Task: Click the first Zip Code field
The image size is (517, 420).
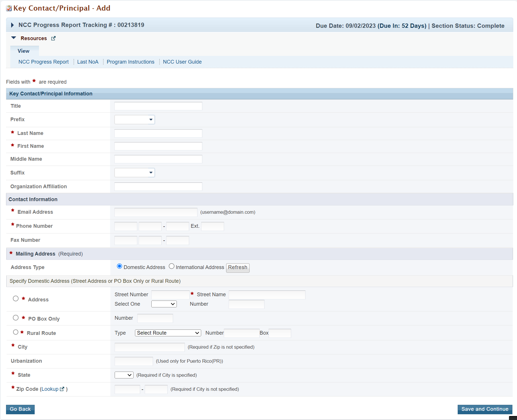Action: (x=127, y=389)
